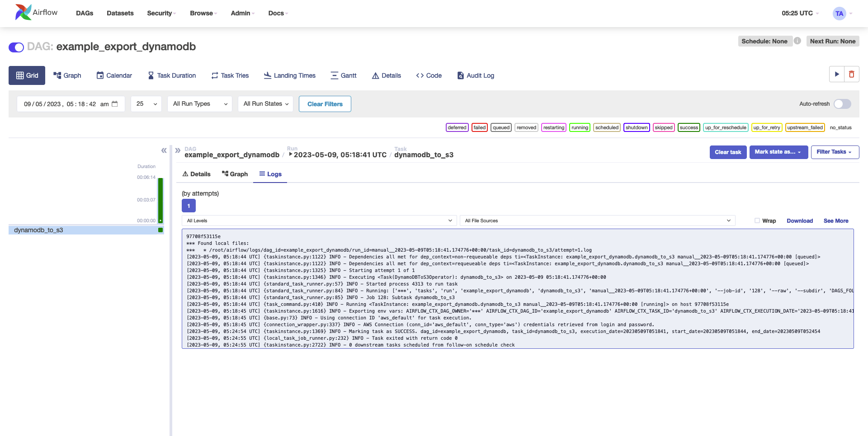Open the All Levels log filter dropdown
This screenshot has width=868, height=436.
[x=319, y=220]
